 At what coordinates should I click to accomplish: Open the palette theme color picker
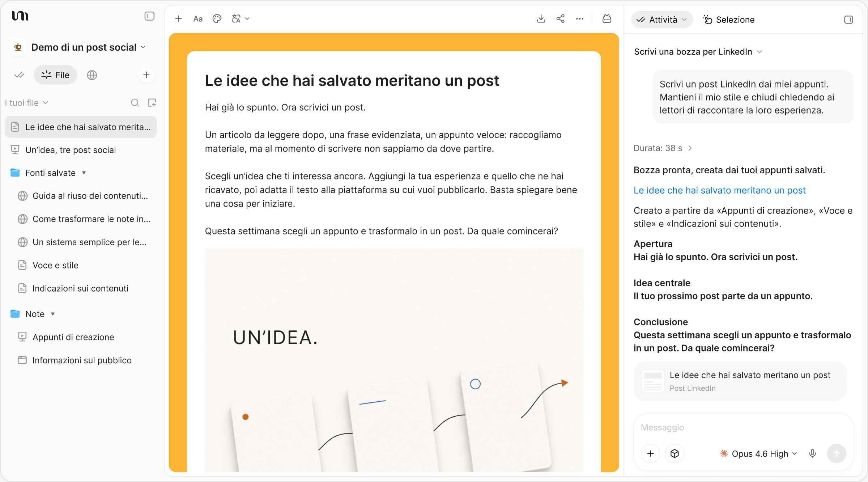pos(217,19)
